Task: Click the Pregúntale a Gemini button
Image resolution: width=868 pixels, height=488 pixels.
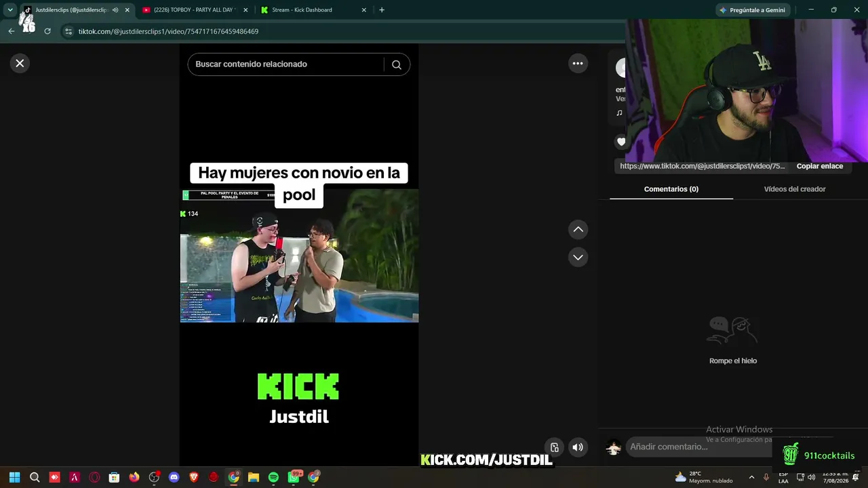Action: [x=753, y=10]
